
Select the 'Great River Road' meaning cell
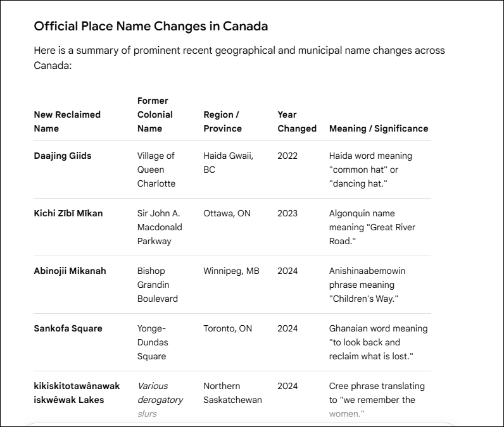[x=372, y=227]
